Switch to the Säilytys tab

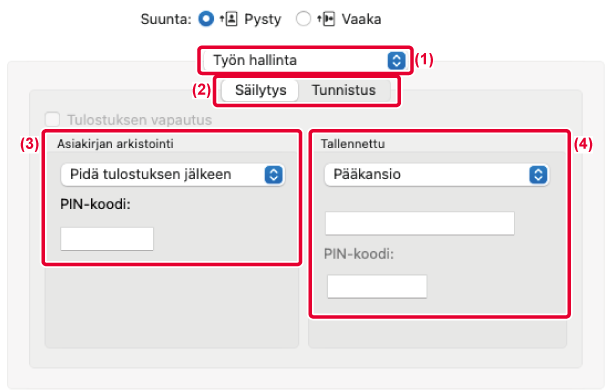261,90
